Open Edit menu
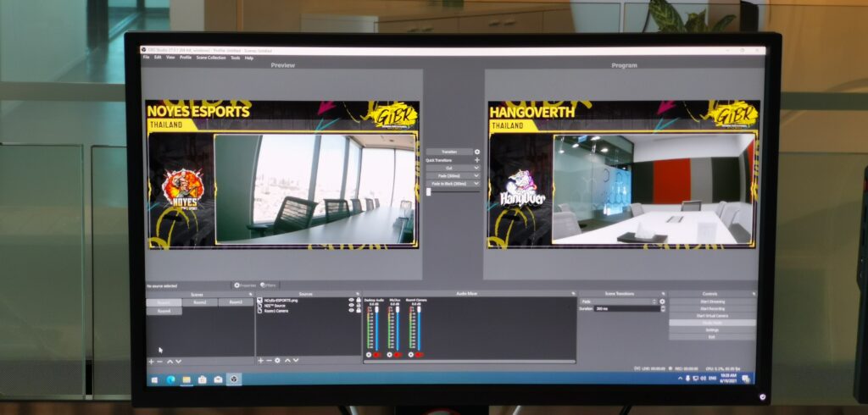Screen dimensions: 868x415 pos(158,58)
